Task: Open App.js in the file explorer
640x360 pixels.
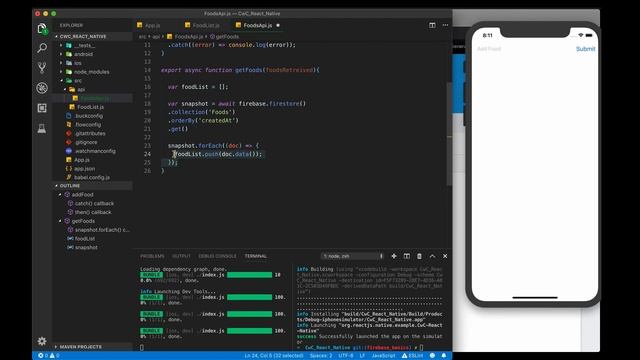Action: coord(82,160)
